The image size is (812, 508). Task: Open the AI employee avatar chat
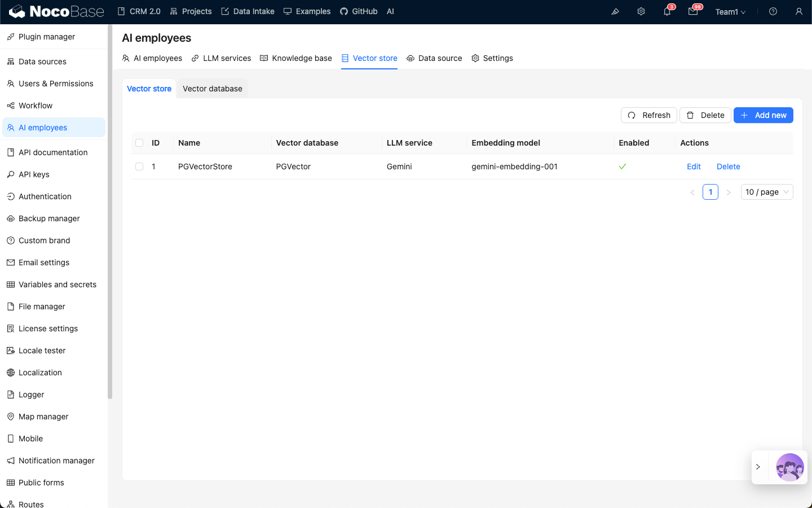click(x=789, y=467)
